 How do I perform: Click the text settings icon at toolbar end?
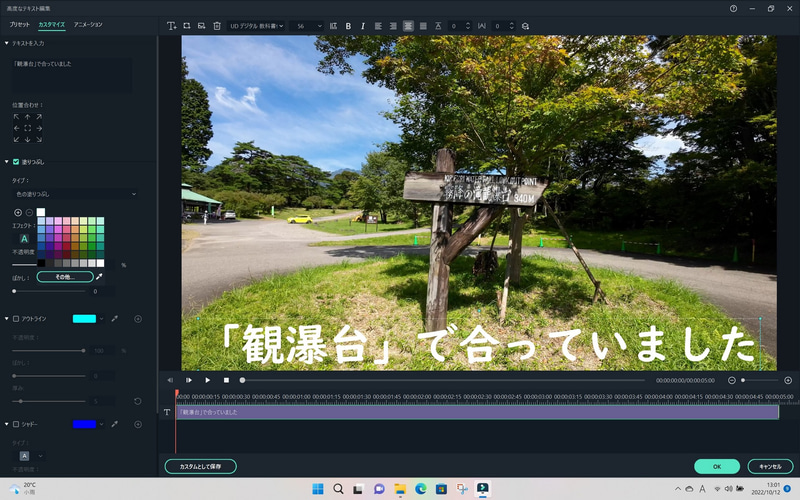pos(525,26)
